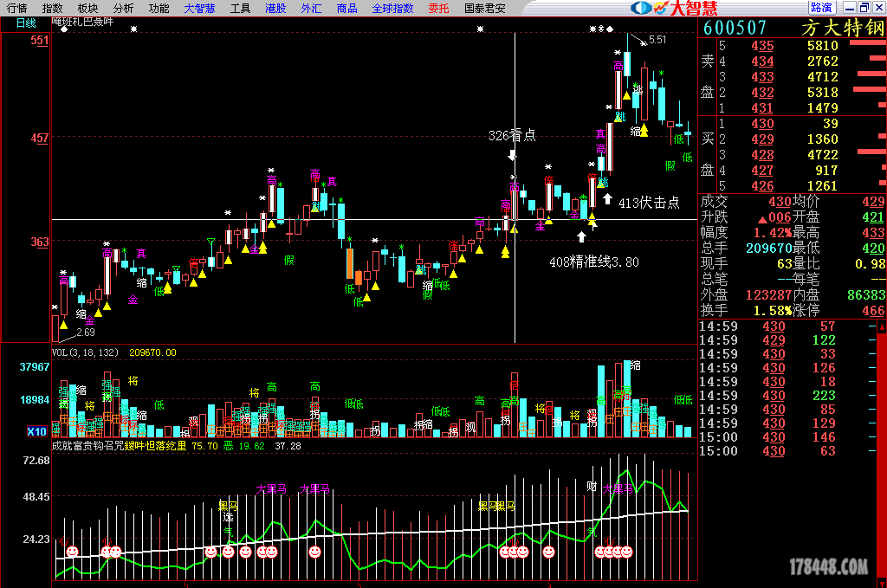Click the red tick list scrollbar track
887x588 pixels.
882,454
